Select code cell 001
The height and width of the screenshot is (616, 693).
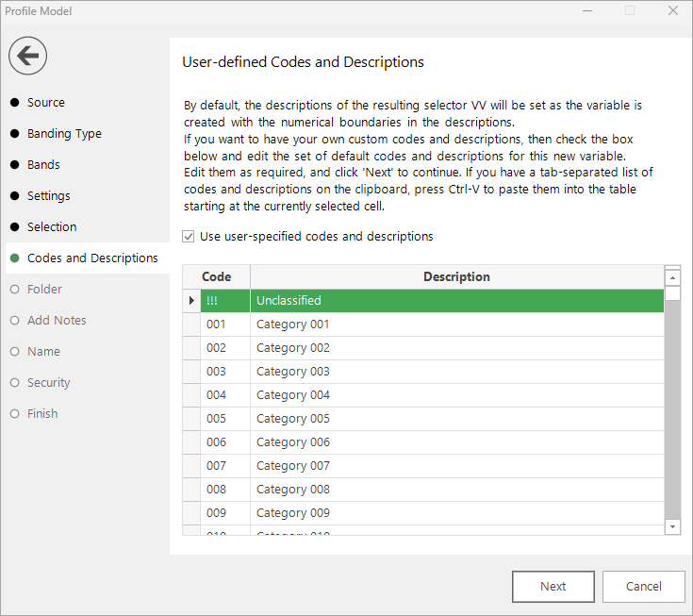pos(225,325)
